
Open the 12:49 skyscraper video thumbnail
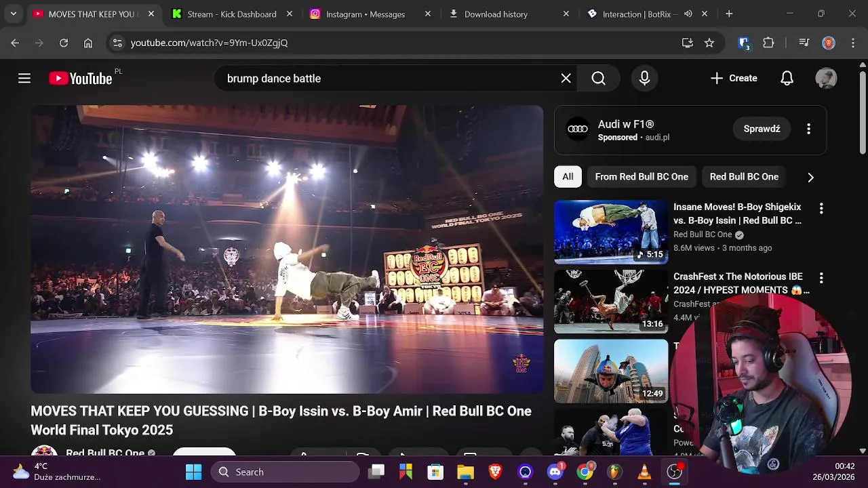click(x=611, y=371)
